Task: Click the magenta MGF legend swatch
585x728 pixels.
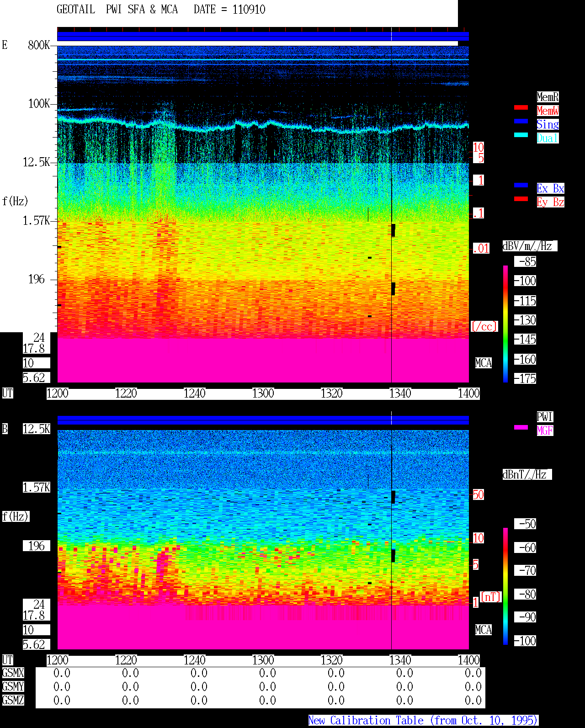Action: tap(521, 427)
